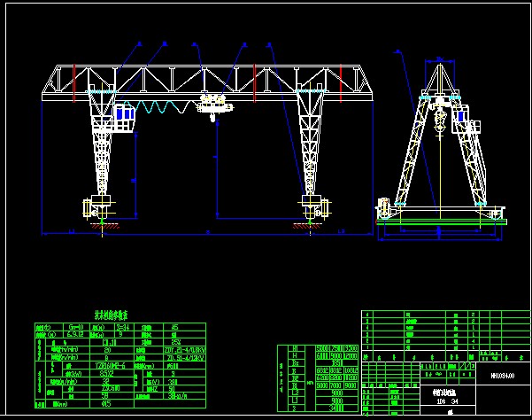Select the left wheel bogie in front view
The height and width of the screenshot is (420, 532).
pyautogui.click(x=98, y=207)
